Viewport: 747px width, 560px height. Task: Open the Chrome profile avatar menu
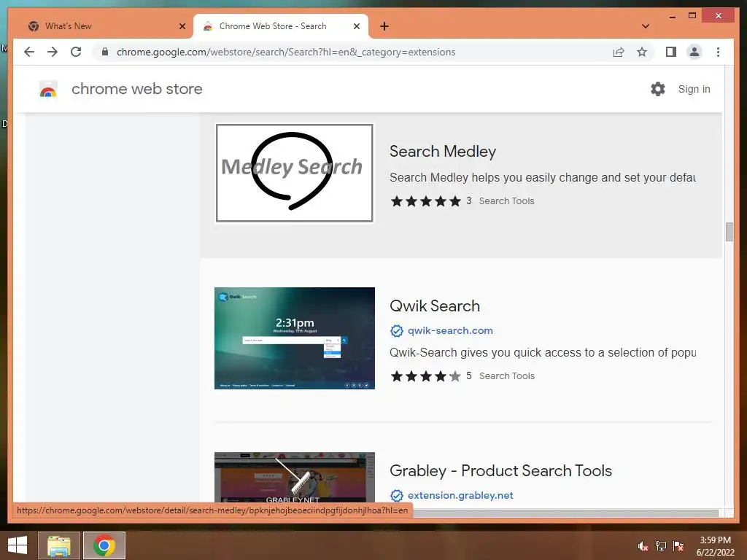(x=694, y=52)
